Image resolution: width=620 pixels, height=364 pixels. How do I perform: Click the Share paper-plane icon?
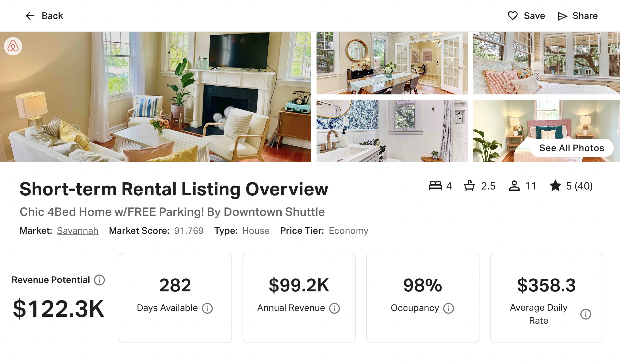click(x=563, y=16)
